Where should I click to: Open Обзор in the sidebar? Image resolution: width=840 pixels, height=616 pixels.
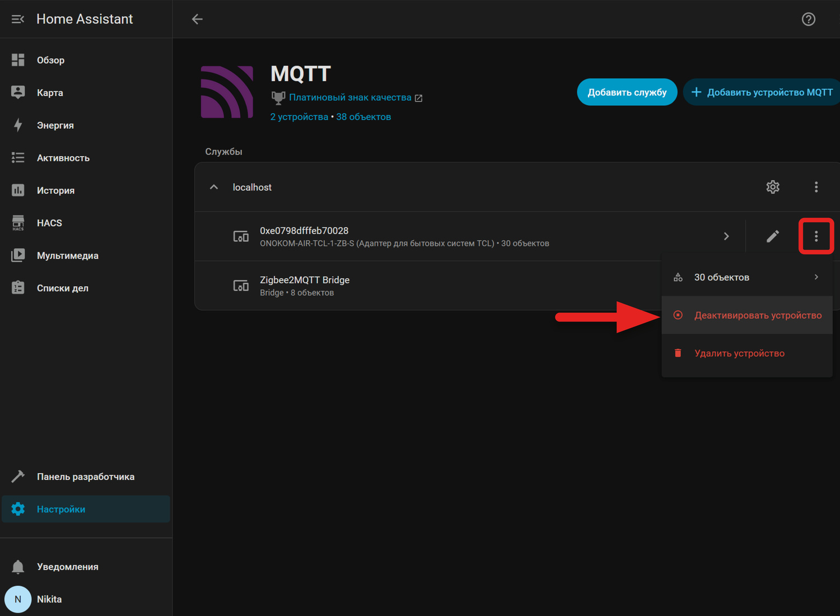[86, 60]
